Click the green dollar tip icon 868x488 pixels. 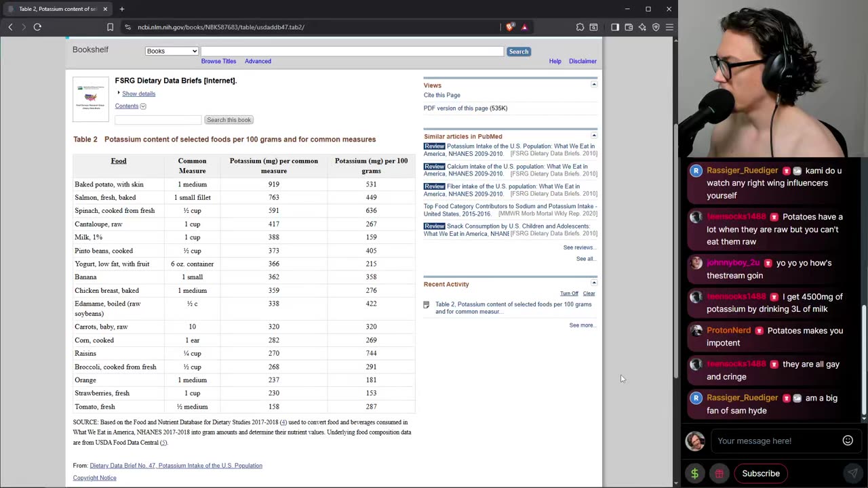[x=694, y=473]
